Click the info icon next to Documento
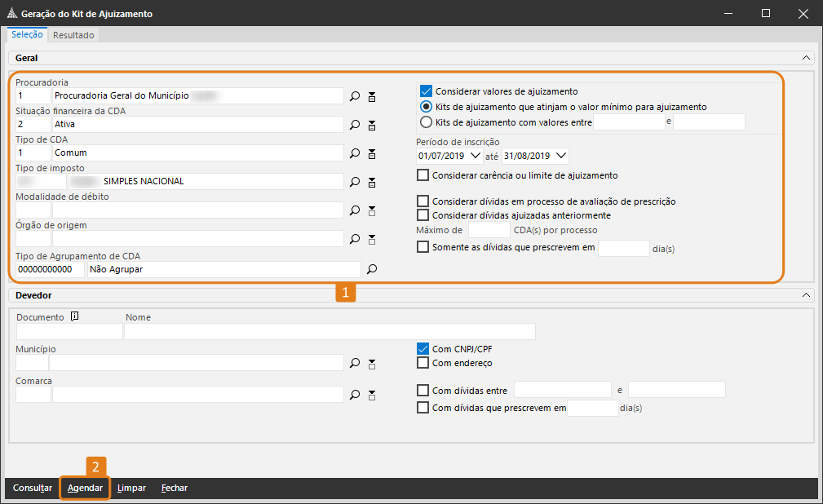Image resolution: width=823 pixels, height=504 pixels. (x=74, y=317)
